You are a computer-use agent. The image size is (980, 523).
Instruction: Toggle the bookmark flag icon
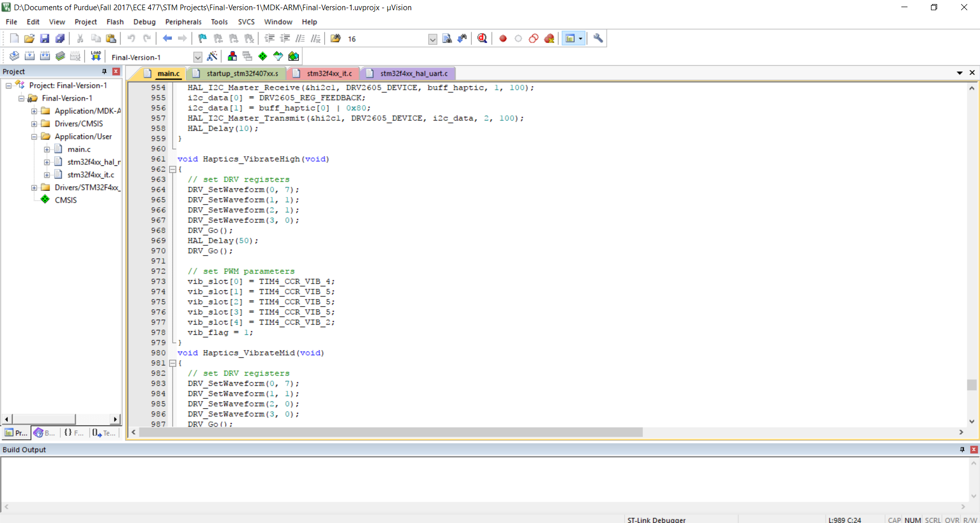pos(202,38)
